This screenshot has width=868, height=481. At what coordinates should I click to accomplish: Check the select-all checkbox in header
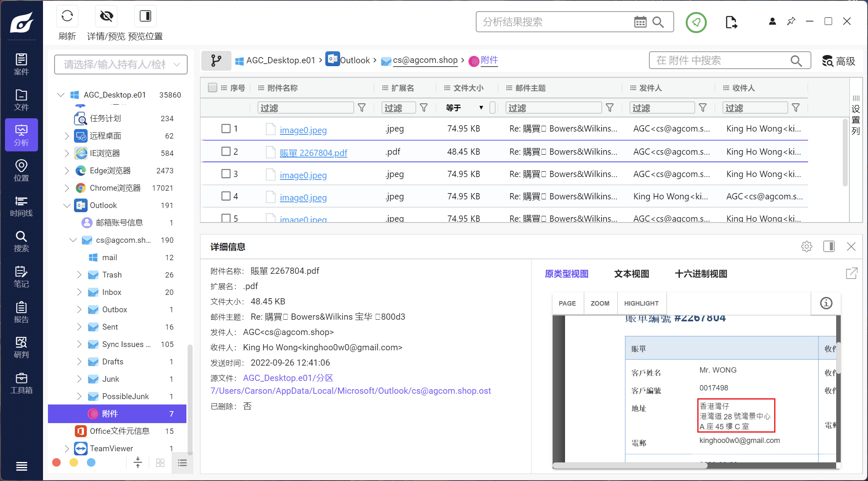pyautogui.click(x=212, y=88)
